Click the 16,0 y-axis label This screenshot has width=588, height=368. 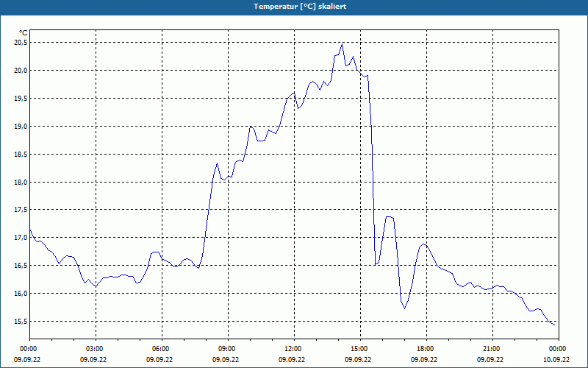(x=21, y=293)
